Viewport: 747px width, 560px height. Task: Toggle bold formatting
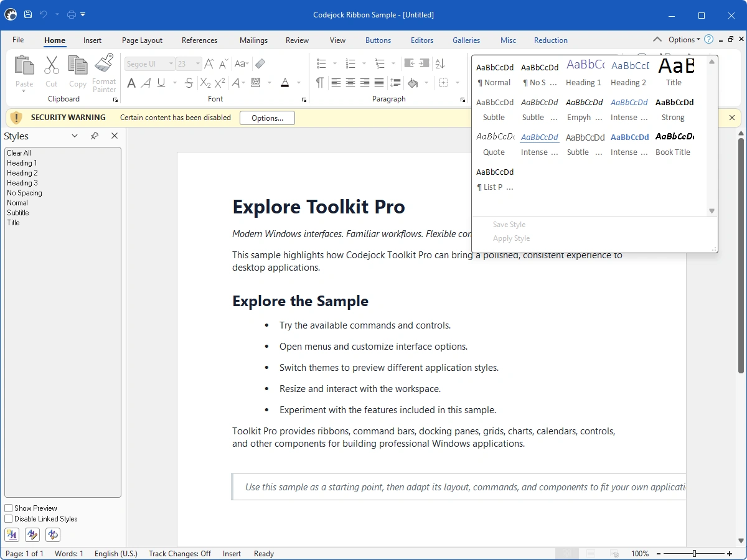tap(131, 83)
